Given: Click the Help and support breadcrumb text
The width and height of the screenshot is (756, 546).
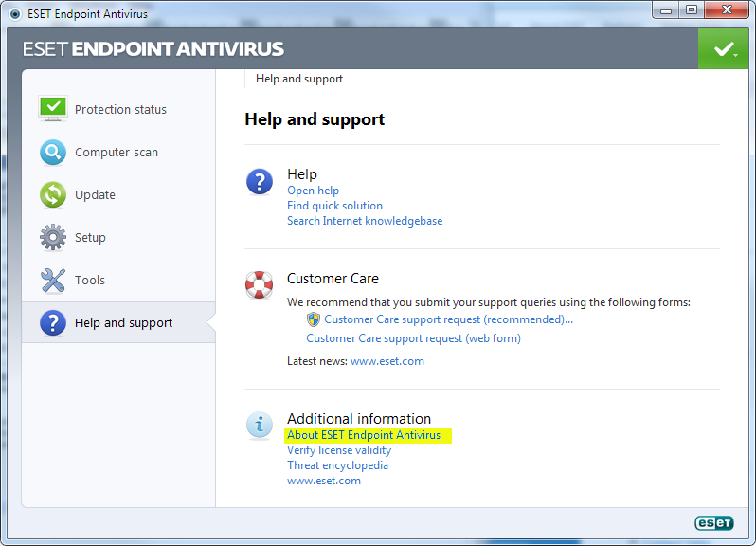Looking at the screenshot, I should (x=299, y=79).
